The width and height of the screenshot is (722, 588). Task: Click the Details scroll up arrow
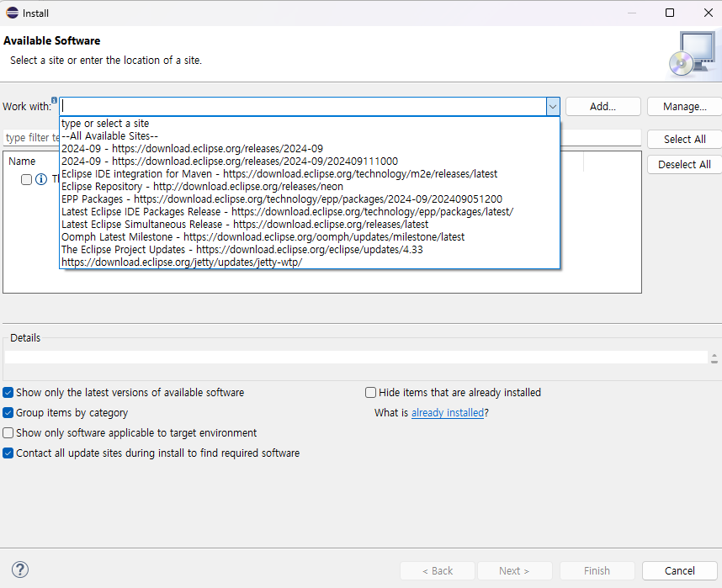pos(714,355)
